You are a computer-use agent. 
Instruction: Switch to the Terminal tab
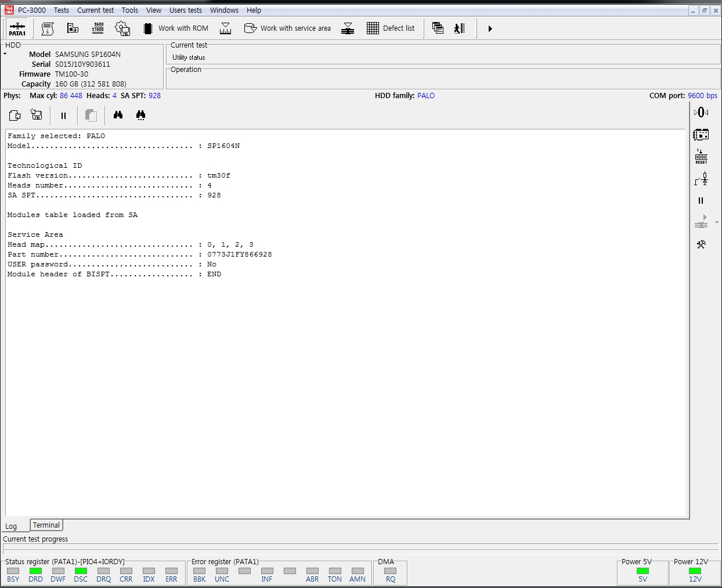click(x=46, y=525)
